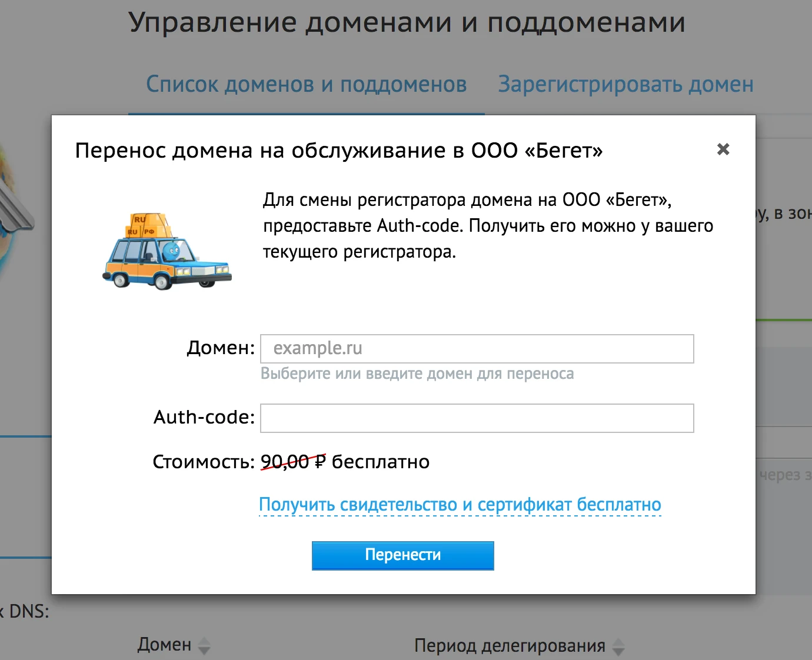Sort the table by the Домен column
This screenshot has height=660, width=812.
tap(165, 646)
